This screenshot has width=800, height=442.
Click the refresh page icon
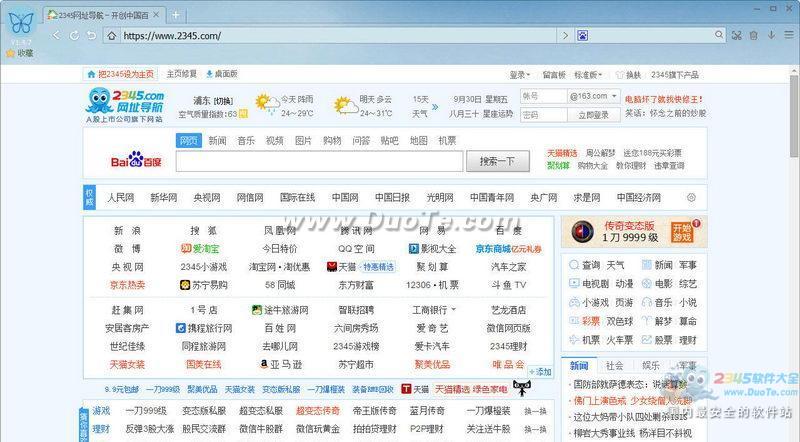coord(74,35)
